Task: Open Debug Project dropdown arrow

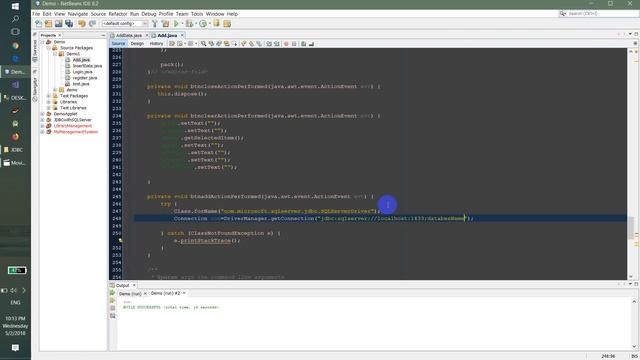Action: [196, 24]
